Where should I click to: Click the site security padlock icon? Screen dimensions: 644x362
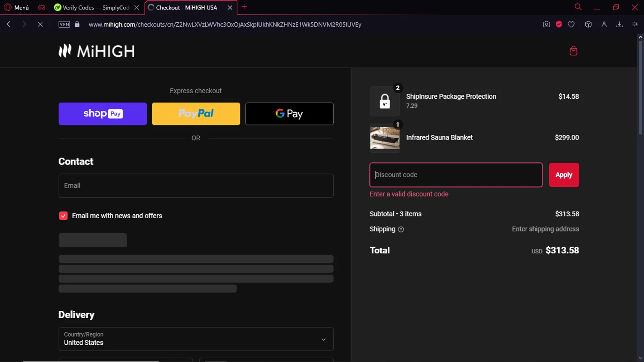coord(77,24)
